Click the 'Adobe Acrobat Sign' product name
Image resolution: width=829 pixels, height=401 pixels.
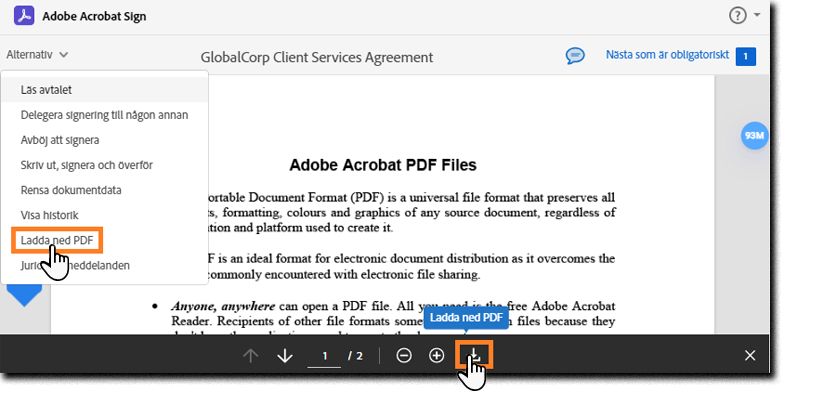(x=94, y=16)
